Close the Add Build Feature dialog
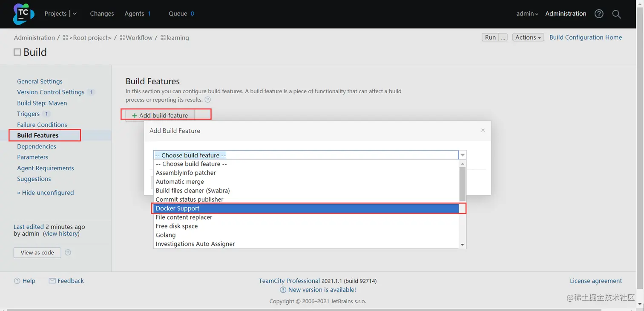This screenshot has width=644, height=311. point(483,131)
